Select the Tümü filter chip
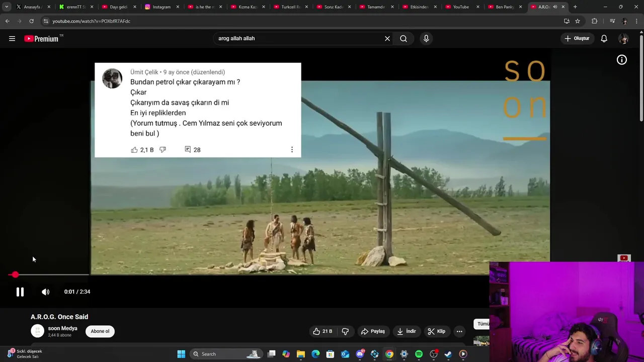 click(482, 324)
